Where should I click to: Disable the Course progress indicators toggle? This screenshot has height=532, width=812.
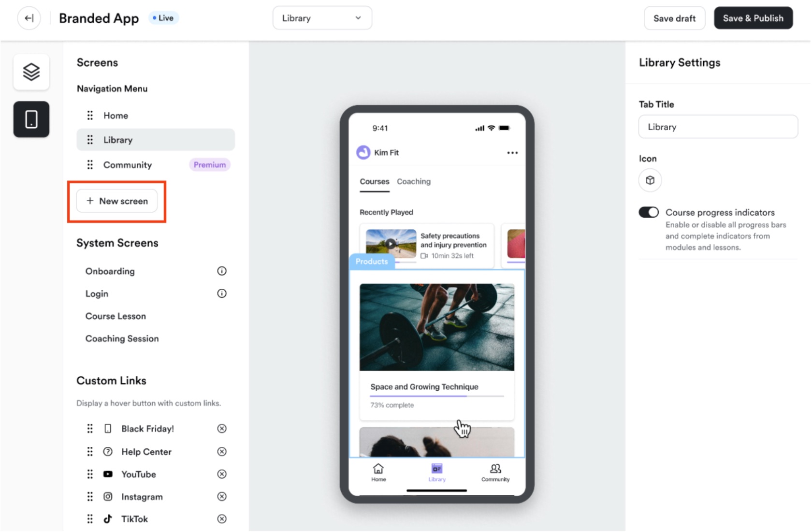point(649,212)
